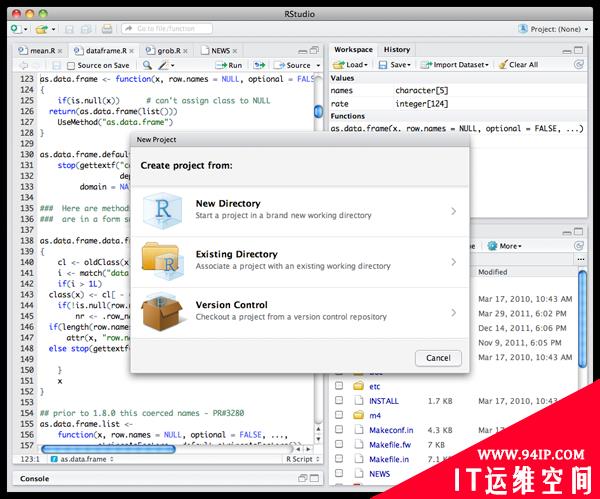
Task: Click the Existing Directory folder icon
Action: 162,261
